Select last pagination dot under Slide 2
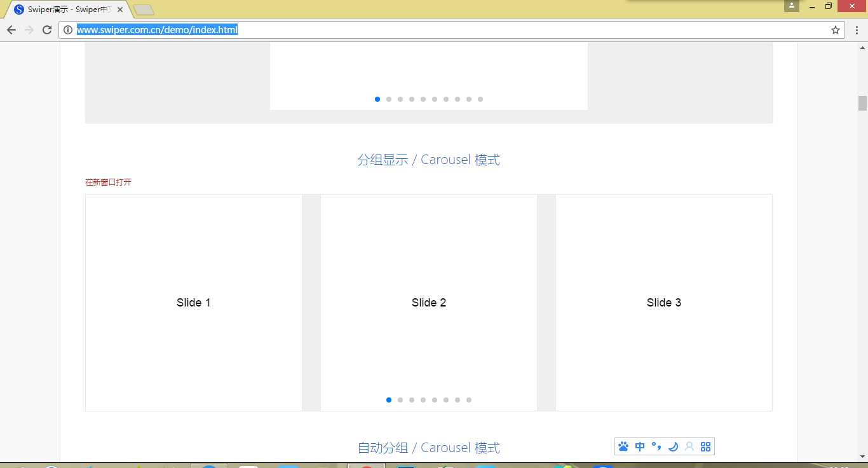Screen dimensions: 868x468 point(469,400)
